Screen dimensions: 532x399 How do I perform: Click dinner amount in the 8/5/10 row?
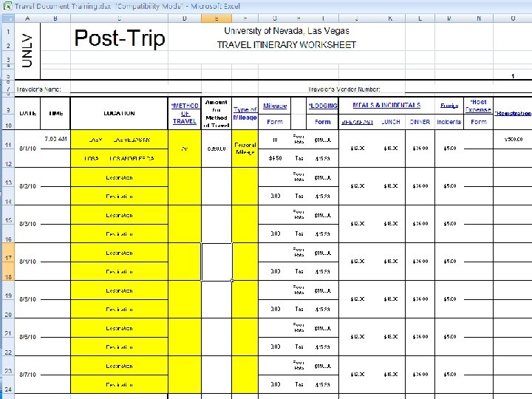click(x=420, y=299)
